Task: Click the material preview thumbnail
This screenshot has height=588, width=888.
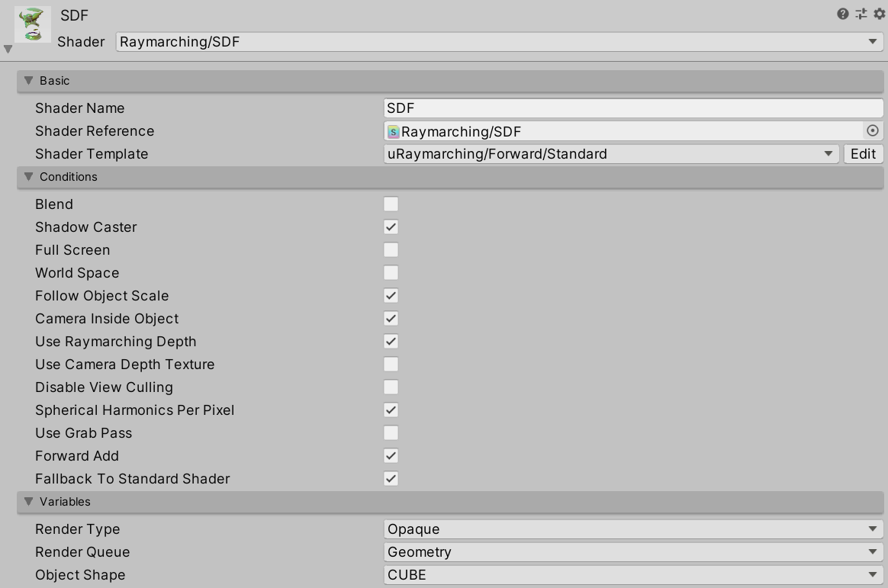Action: [x=31, y=24]
